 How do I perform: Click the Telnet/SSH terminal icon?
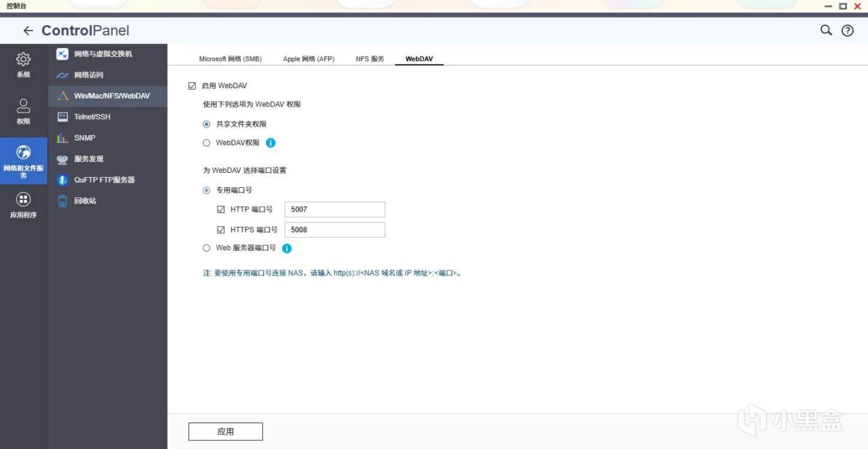pos(62,117)
